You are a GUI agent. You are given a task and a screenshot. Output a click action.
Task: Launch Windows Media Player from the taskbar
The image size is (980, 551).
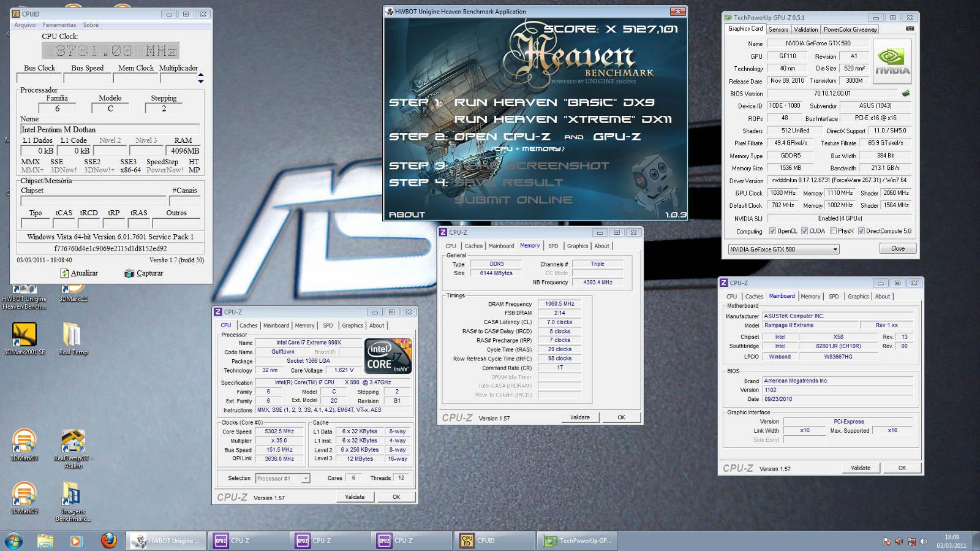point(76,541)
